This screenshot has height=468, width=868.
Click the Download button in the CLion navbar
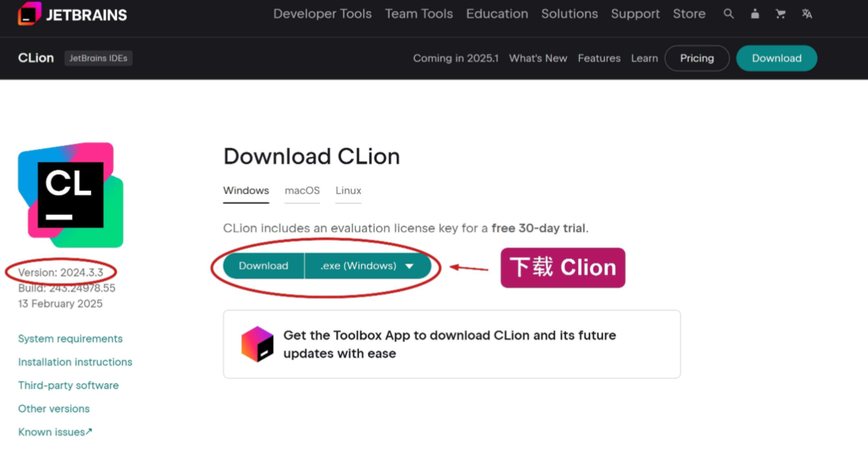click(777, 58)
